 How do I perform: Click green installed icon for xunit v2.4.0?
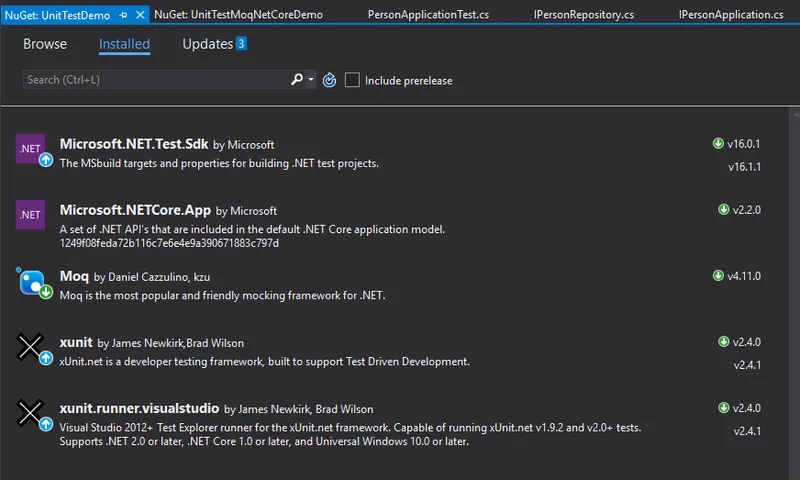click(723, 341)
